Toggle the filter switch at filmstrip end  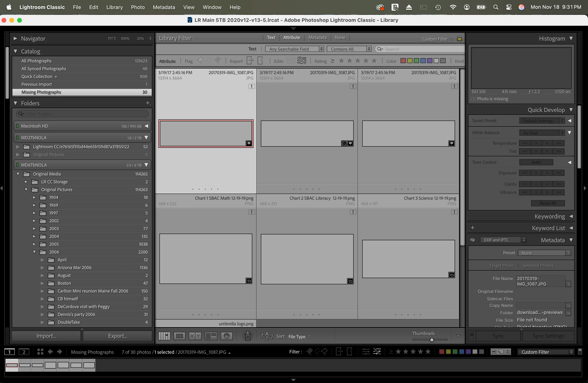pyautogui.click(x=580, y=352)
